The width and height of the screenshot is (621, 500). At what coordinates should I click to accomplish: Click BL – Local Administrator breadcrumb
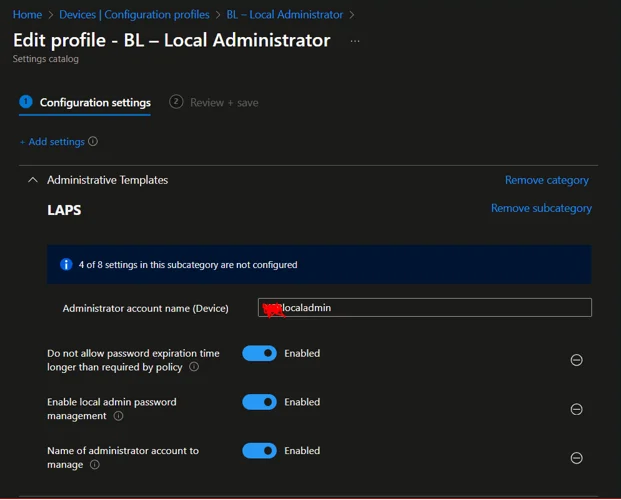(x=284, y=15)
